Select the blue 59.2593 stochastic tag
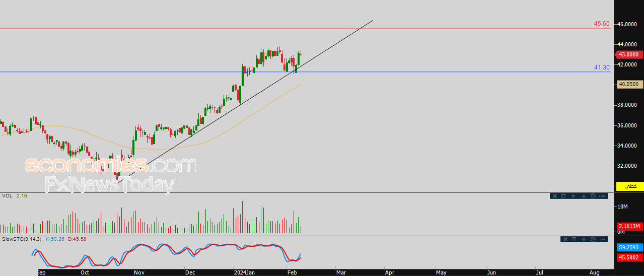Screen dimensions: 644x276 pyautogui.click(x=629, y=248)
